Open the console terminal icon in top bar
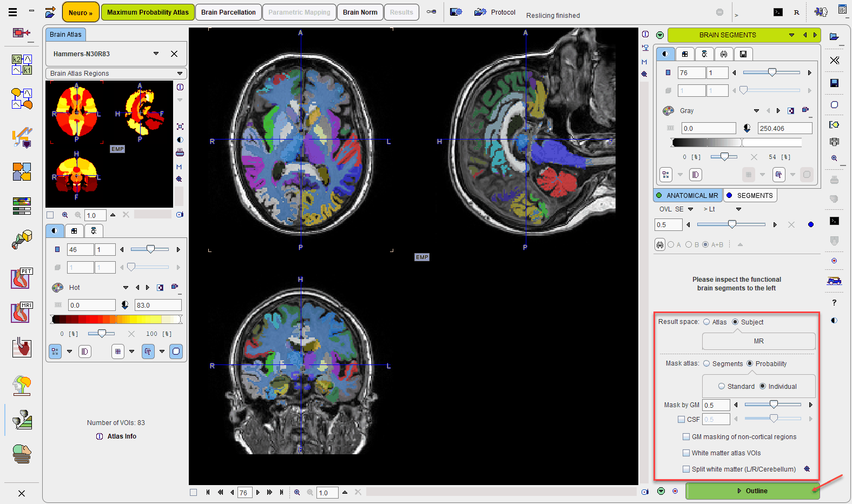The width and height of the screenshot is (852, 504). click(778, 12)
